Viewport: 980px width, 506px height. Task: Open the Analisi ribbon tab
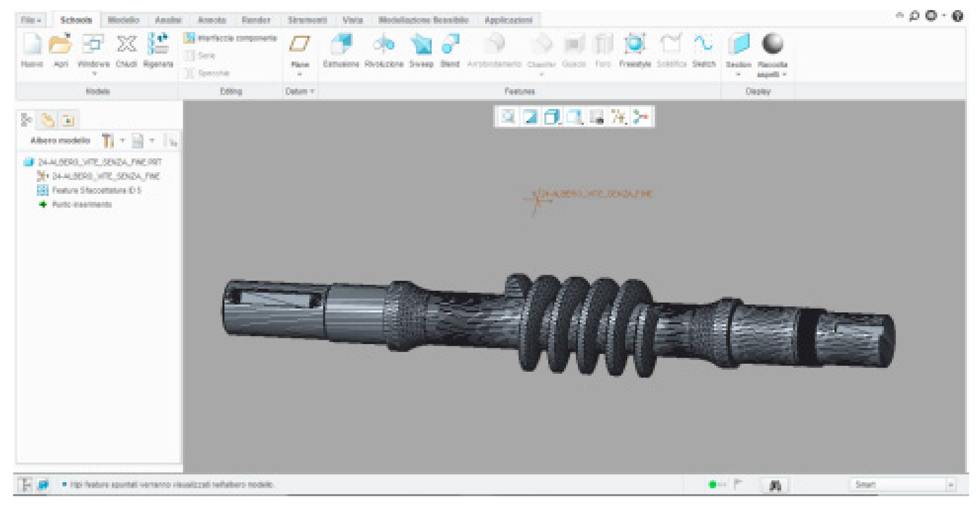tap(168, 20)
